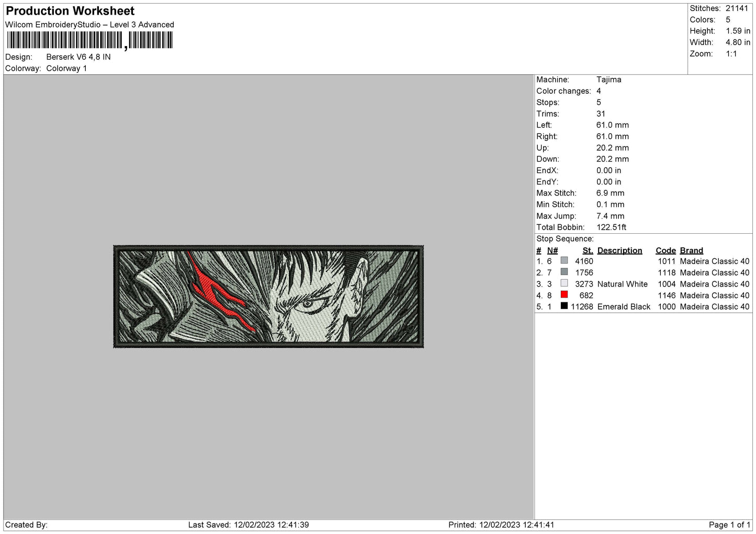Screen dimensions: 756x534
Task: Click the Production Worksheet title
Action: pos(70,11)
